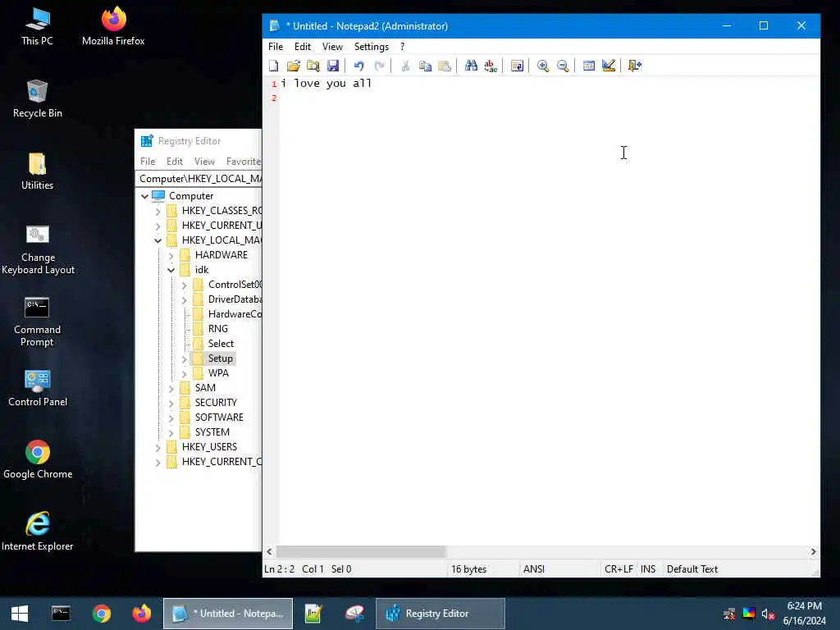Expand the SAM key chevron
The image size is (840, 630).
point(171,388)
